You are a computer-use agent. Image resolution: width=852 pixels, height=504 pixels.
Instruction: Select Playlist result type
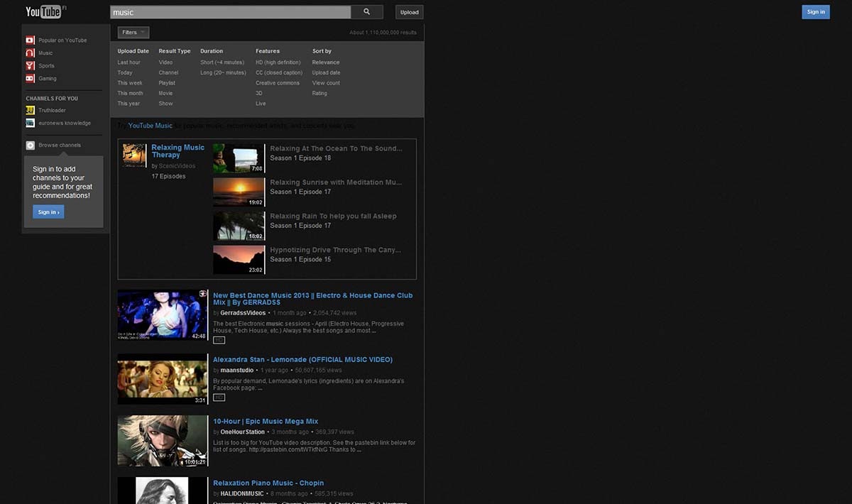(167, 83)
